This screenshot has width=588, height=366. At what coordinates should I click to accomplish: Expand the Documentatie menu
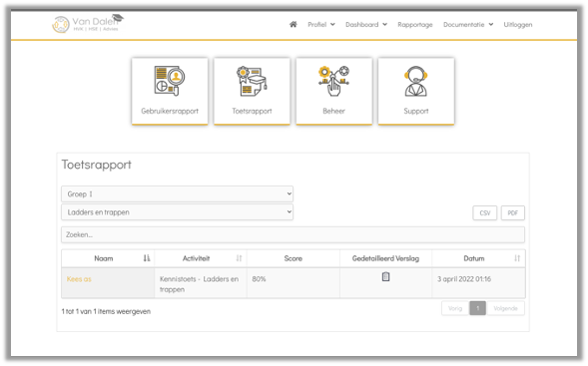pos(468,24)
